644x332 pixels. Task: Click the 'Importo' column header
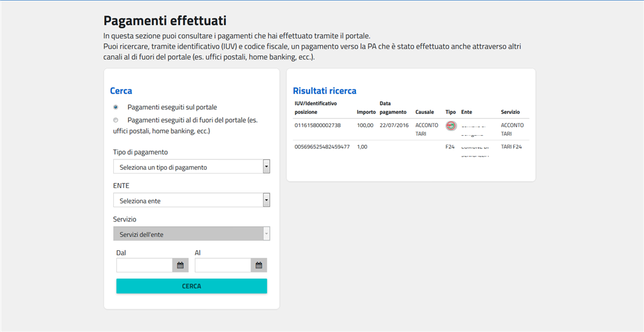366,112
